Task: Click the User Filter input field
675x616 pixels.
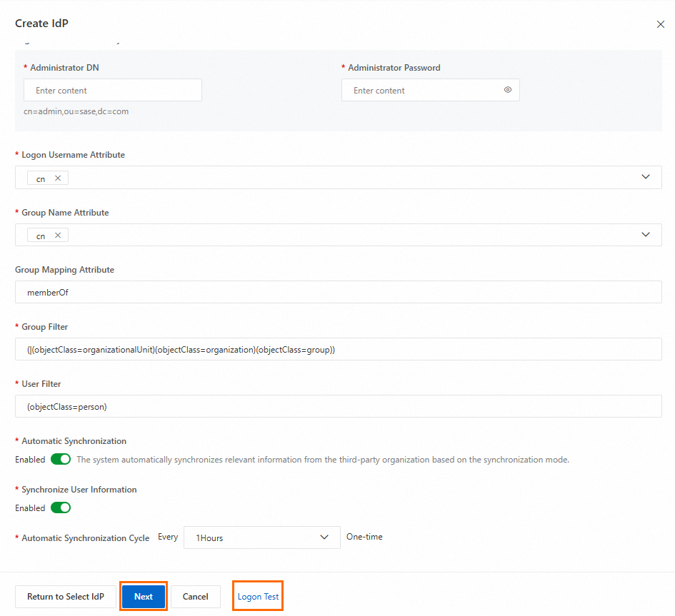Action: (x=339, y=406)
